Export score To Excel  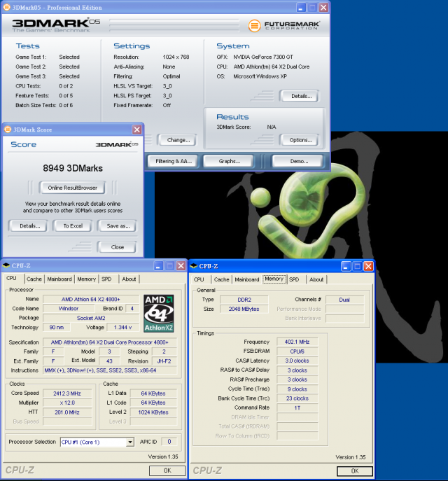(72, 226)
